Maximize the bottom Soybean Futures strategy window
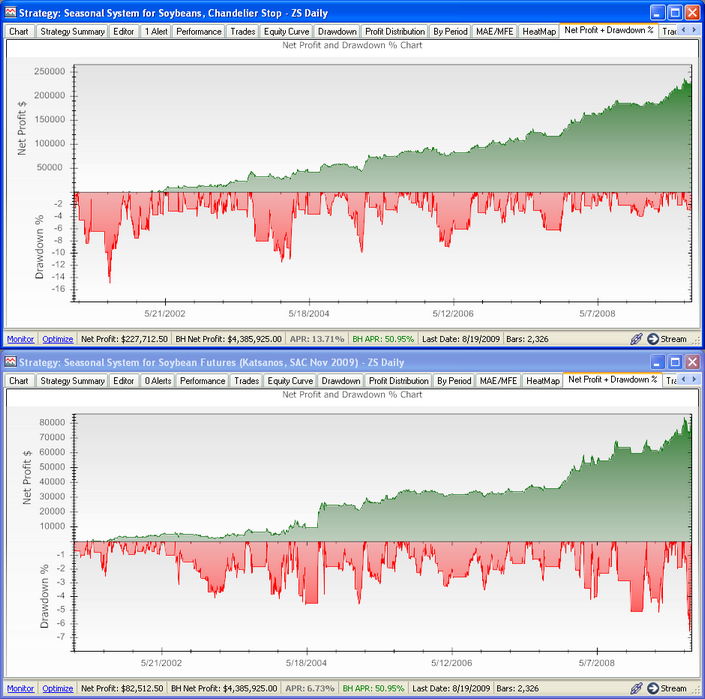The height and width of the screenshot is (699, 705). coord(675,362)
